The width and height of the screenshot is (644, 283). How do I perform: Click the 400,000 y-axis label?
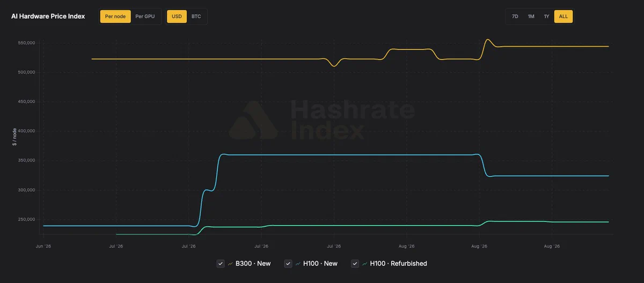(x=27, y=131)
